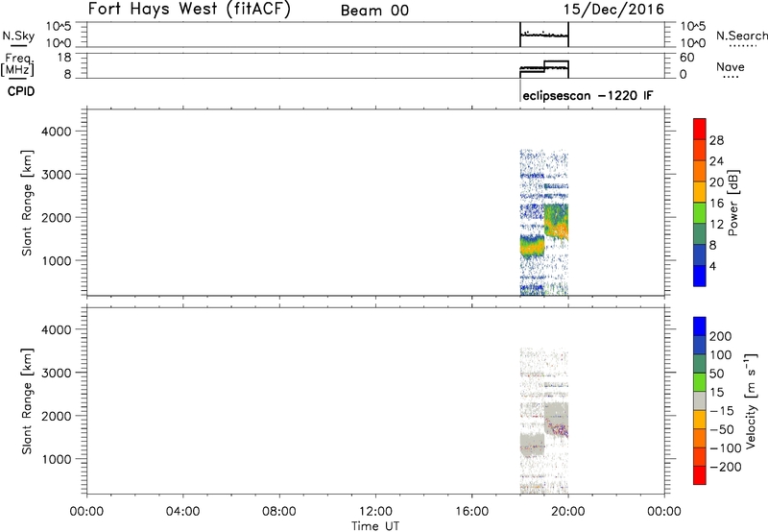
Task: Click the yellow-orange 16-20 dB power swatch
Action: pos(700,192)
